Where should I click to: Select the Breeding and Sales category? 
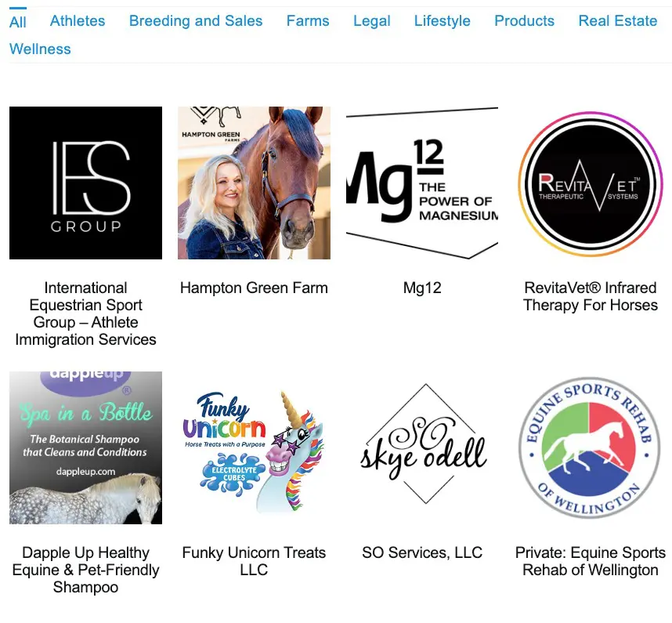pyautogui.click(x=196, y=21)
